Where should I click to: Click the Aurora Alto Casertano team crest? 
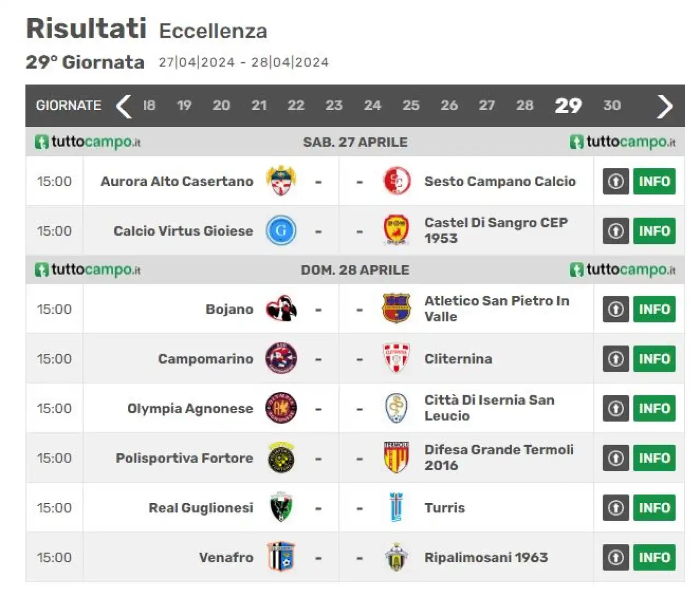pos(281,181)
